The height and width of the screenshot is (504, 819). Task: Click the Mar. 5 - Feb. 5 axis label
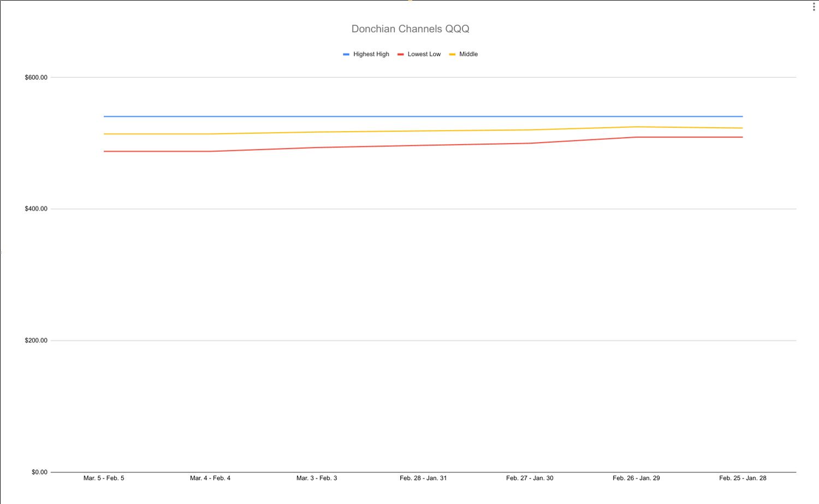(104, 478)
